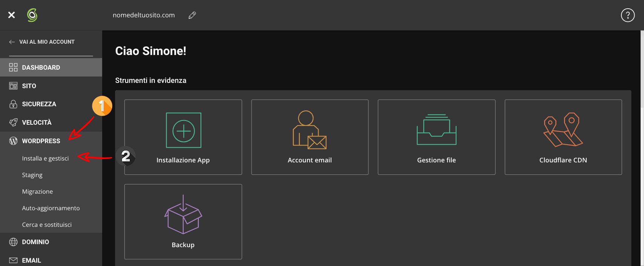Click the Cloudflare CDN map pins icon

coord(563,130)
